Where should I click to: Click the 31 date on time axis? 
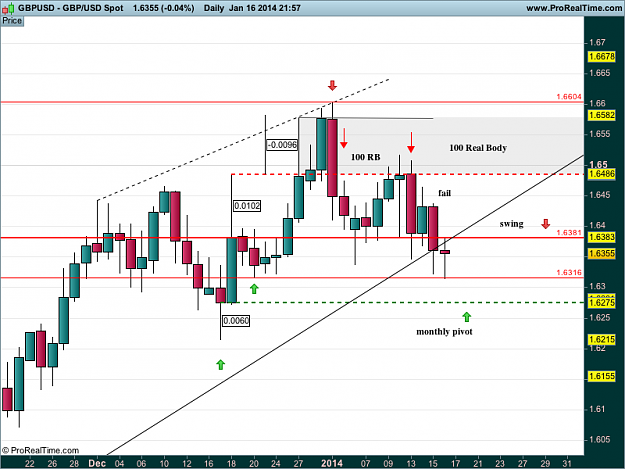567,463
